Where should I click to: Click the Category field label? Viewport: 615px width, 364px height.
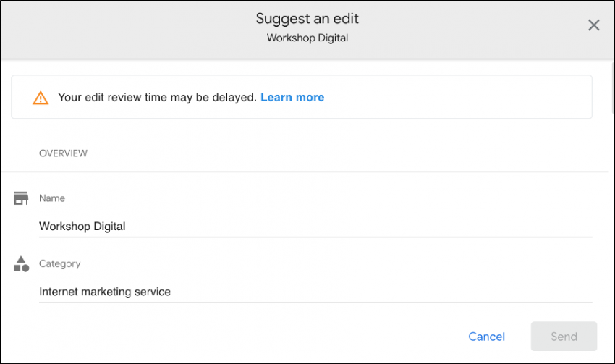click(59, 263)
